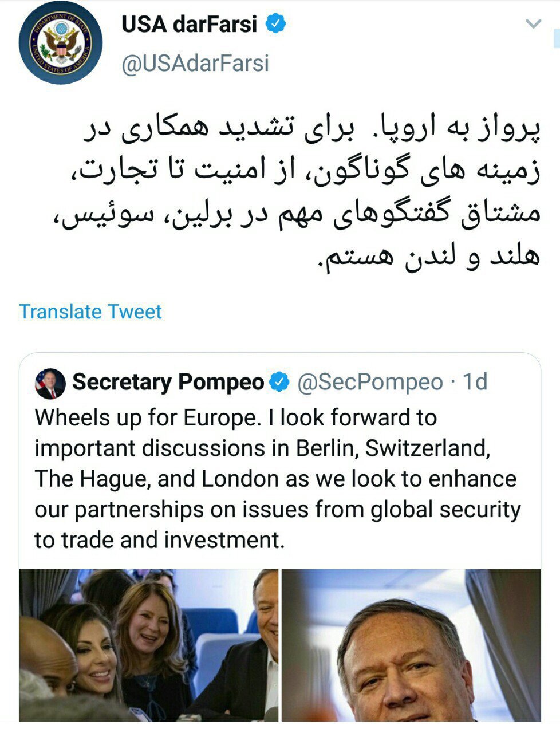Click the Translate Tweet link
This screenshot has height=733, width=560.
click(90, 312)
